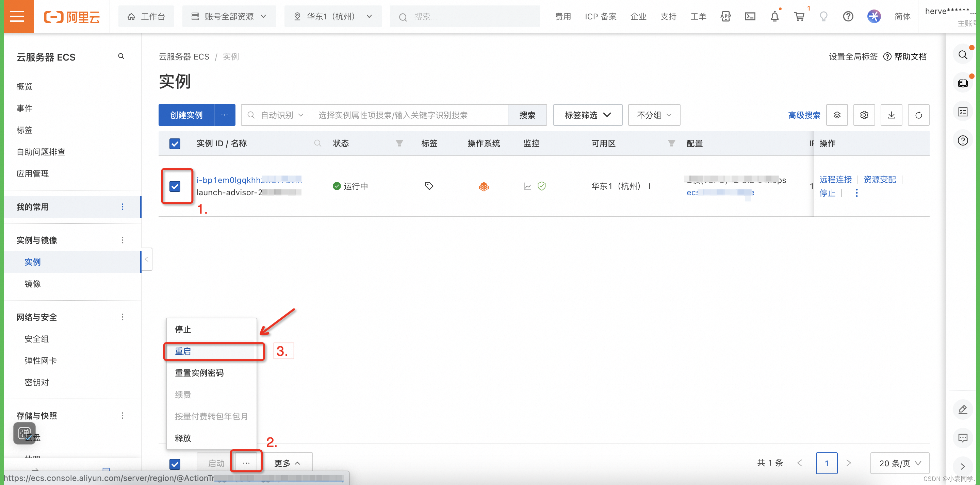Refresh the instance list
Screen dimensions: 980x485
tap(918, 115)
